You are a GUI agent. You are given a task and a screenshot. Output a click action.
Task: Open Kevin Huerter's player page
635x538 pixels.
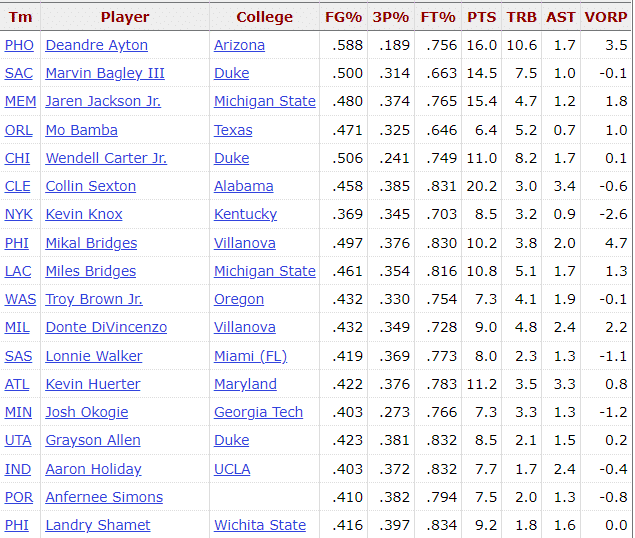tap(93, 384)
